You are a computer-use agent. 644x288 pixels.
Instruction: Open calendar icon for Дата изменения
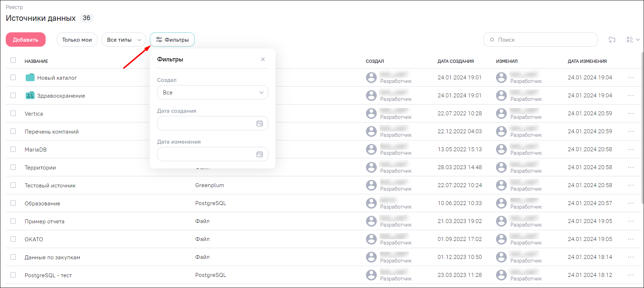pyautogui.click(x=260, y=154)
